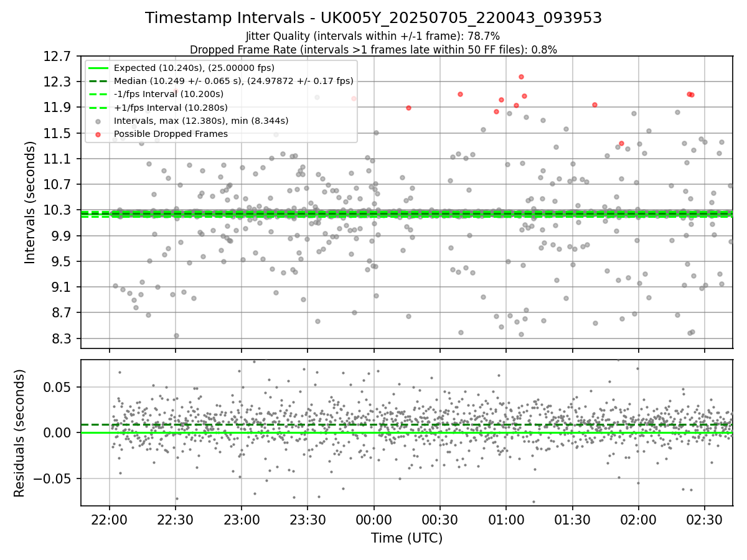747x560 pixels.
Task: Click the red dot key beside 'Possible Dropped Frames'
Action: (98, 134)
